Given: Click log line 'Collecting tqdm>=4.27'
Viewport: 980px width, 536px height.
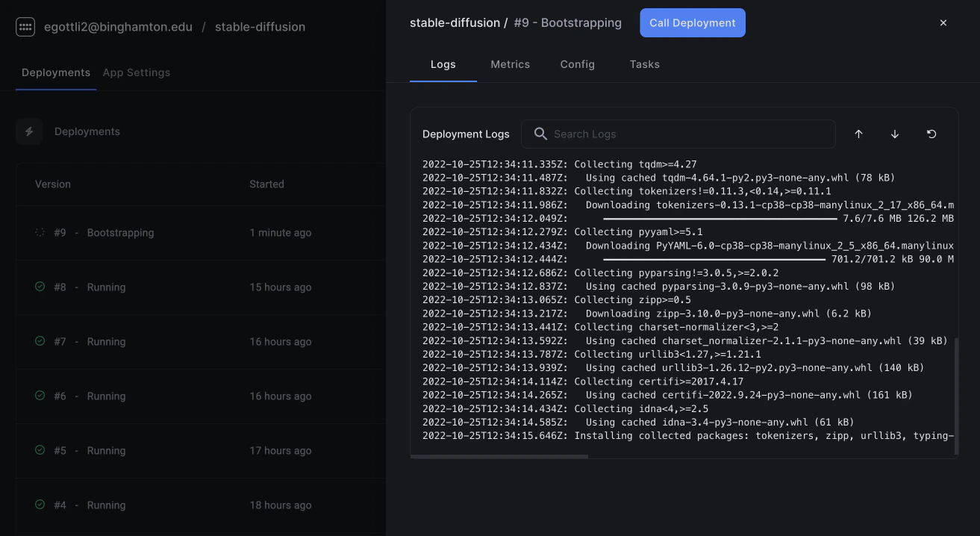Looking at the screenshot, I should coord(560,164).
